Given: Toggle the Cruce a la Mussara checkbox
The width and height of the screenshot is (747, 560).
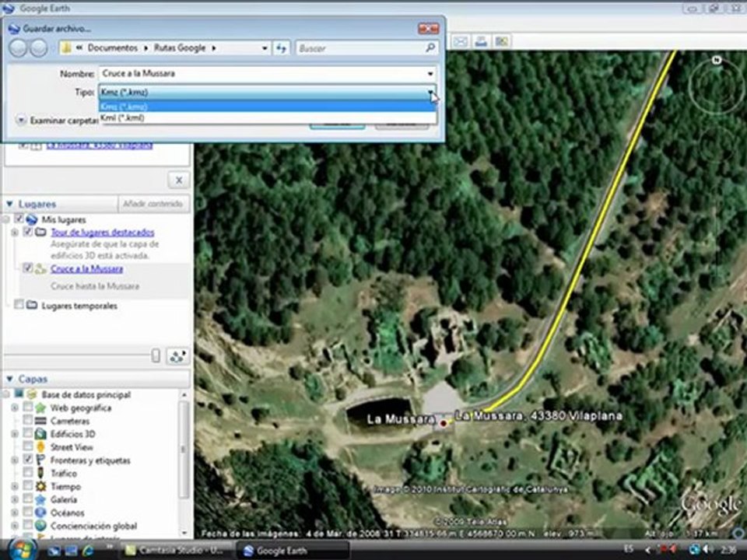Looking at the screenshot, I should click(28, 268).
